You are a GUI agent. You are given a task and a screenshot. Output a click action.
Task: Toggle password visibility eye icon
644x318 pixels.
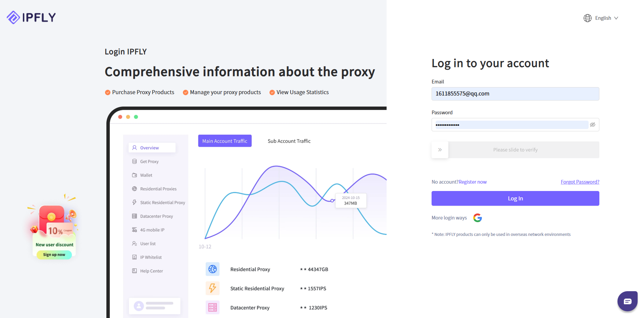tap(593, 125)
